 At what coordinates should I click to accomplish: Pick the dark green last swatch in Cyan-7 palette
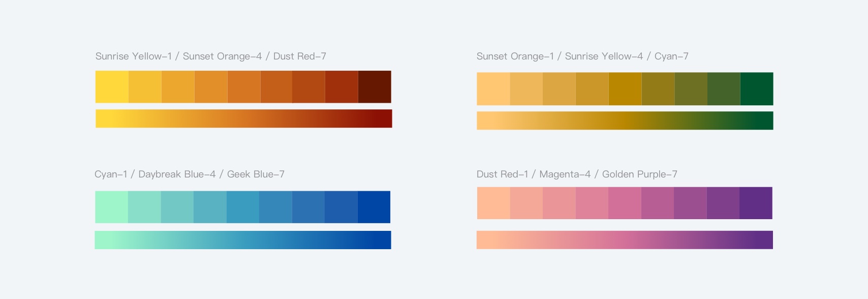point(757,89)
